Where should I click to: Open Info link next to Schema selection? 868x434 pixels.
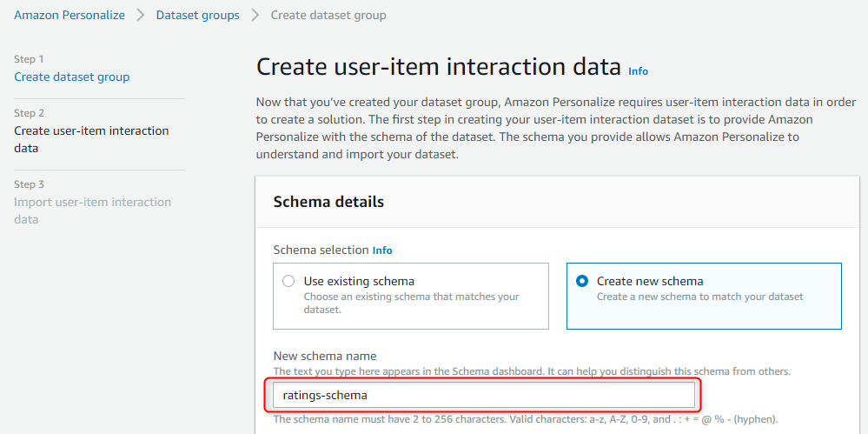[382, 250]
